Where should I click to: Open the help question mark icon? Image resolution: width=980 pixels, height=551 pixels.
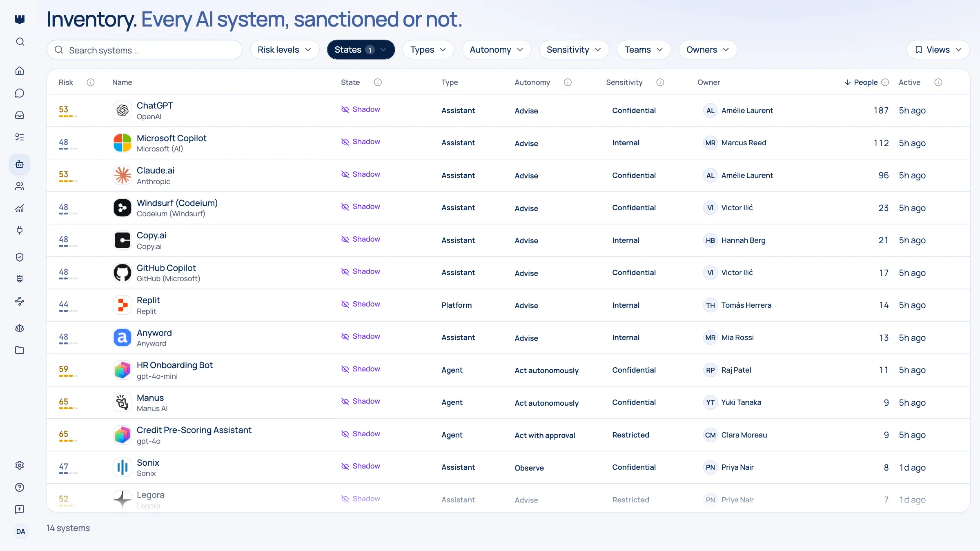pyautogui.click(x=20, y=487)
